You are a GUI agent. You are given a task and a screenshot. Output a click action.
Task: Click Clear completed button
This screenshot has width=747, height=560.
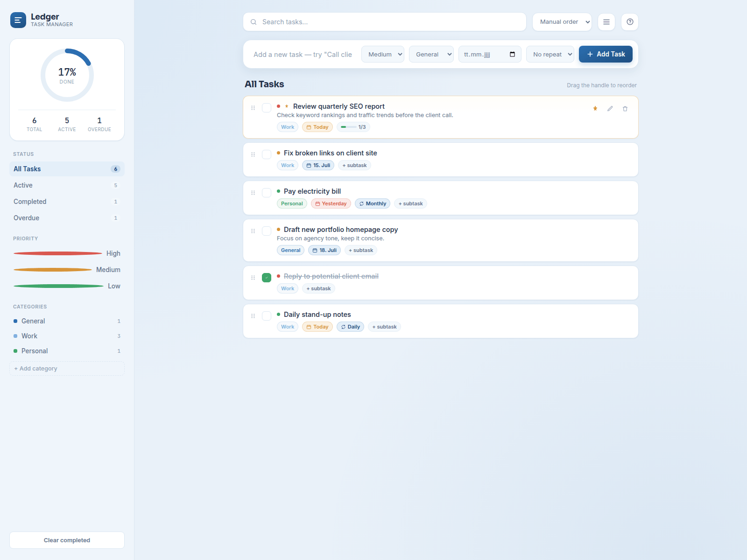67,540
